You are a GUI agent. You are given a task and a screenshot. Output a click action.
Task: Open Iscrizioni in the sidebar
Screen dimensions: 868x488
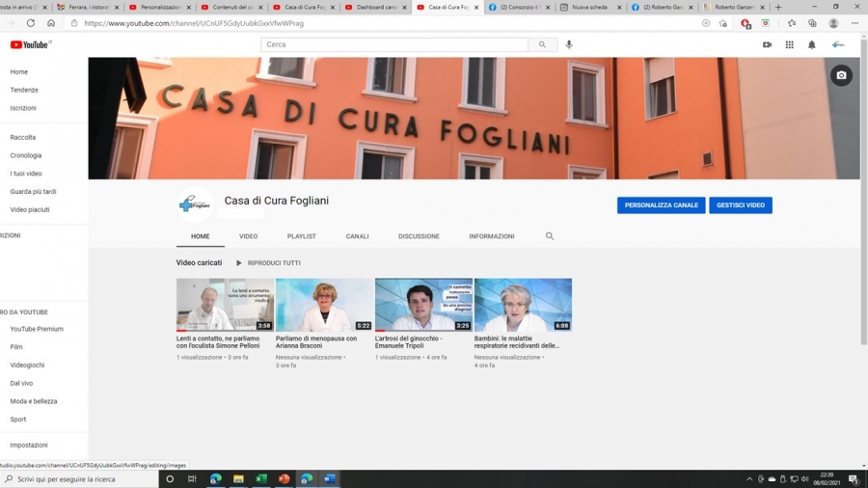coord(23,108)
